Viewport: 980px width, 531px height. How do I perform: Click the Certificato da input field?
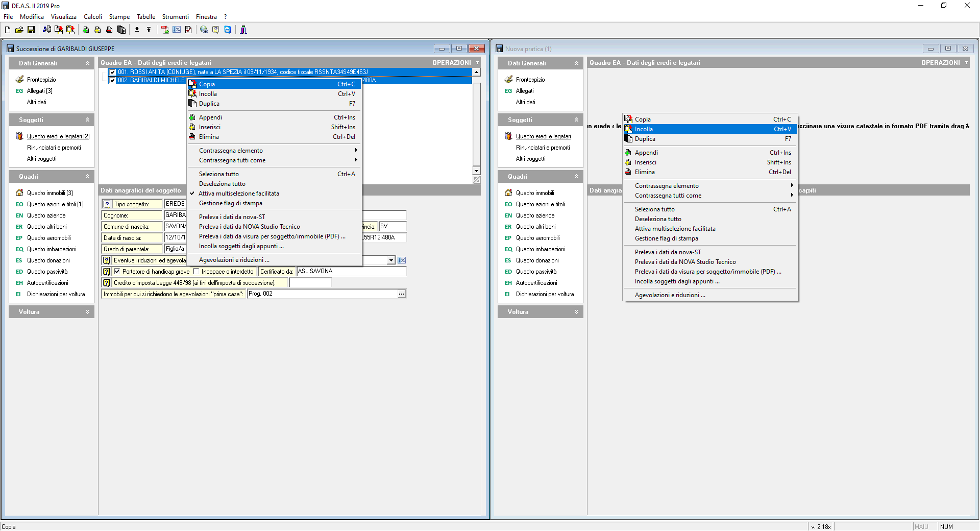(x=351, y=272)
